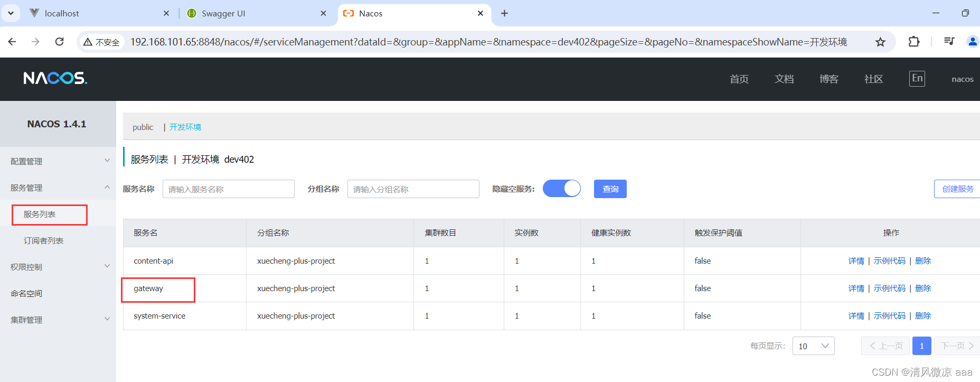980x382 pixels.
Task: Open the tab search dropdown arrow
Action: [11, 13]
